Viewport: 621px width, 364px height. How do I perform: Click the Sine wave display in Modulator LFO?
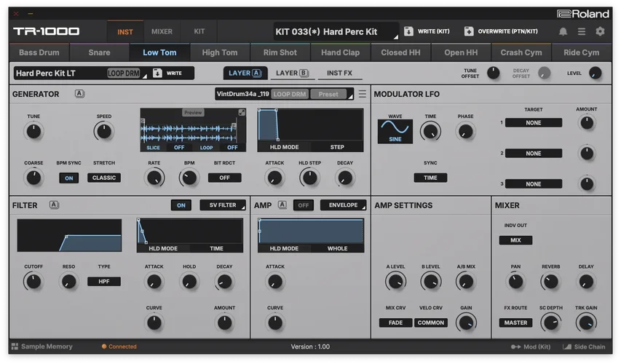(x=395, y=131)
